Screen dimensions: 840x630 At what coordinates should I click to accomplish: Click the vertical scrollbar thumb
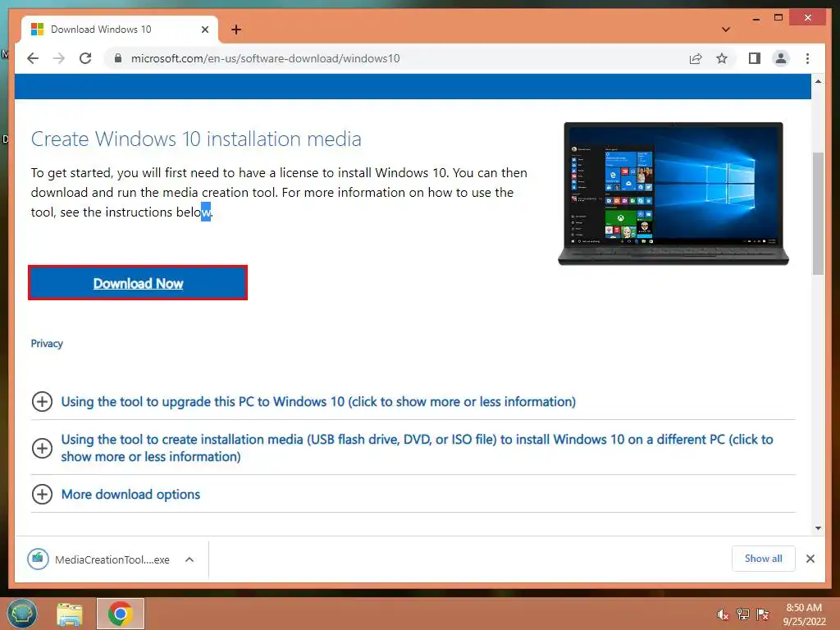[818, 213]
